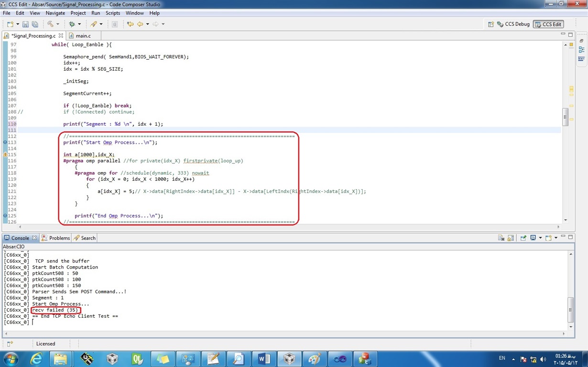The image size is (588, 367).
Task: Switch to the CCS Debug perspective
Action: (514, 24)
